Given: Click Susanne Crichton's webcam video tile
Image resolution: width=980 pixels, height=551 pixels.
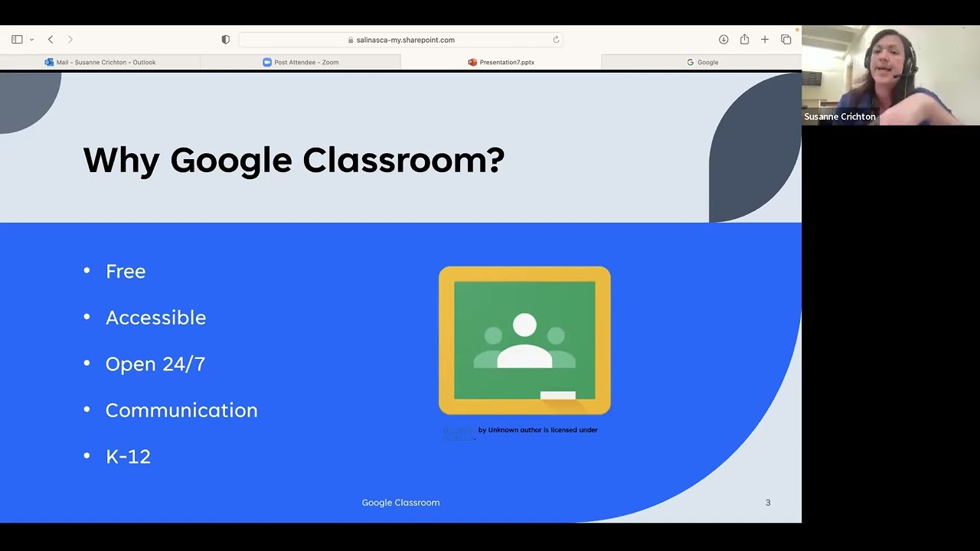Looking at the screenshot, I should coord(890,75).
